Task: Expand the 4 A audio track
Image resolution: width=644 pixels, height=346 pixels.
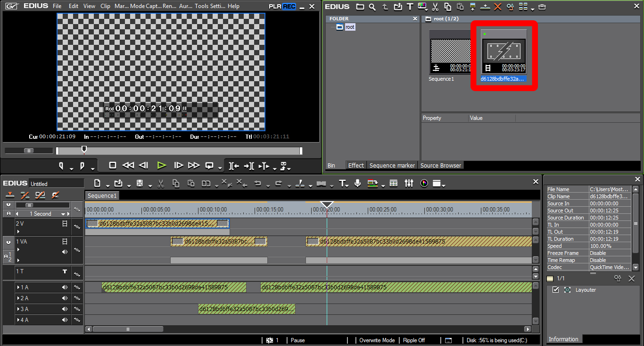Action: [18, 320]
